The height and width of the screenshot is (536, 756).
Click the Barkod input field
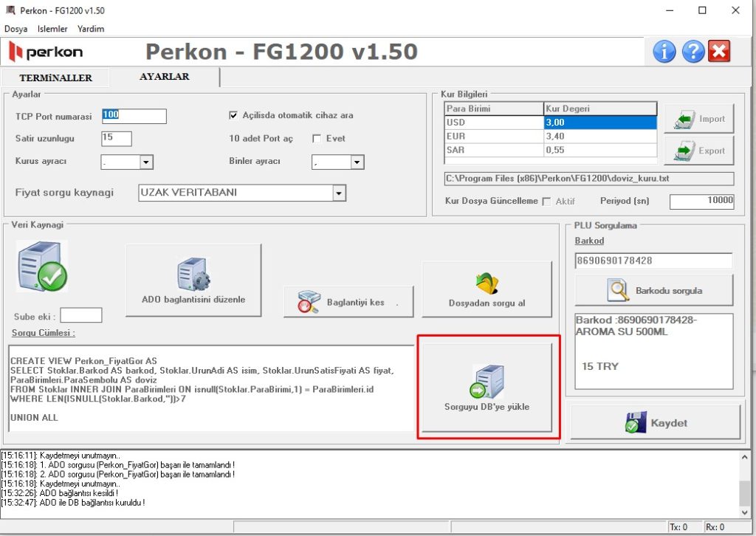click(654, 261)
